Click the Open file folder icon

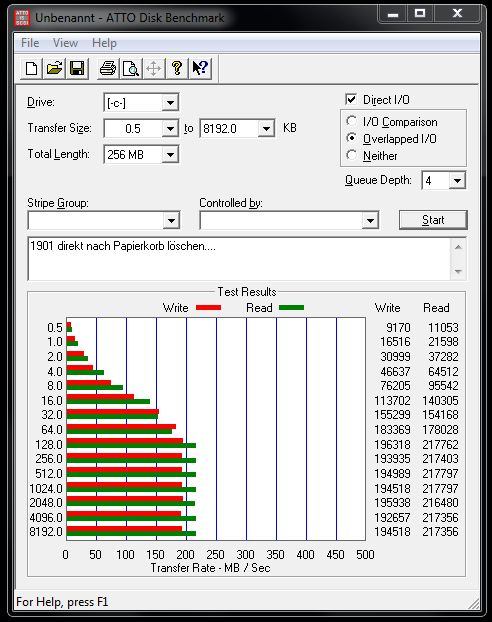pyautogui.click(x=54, y=68)
